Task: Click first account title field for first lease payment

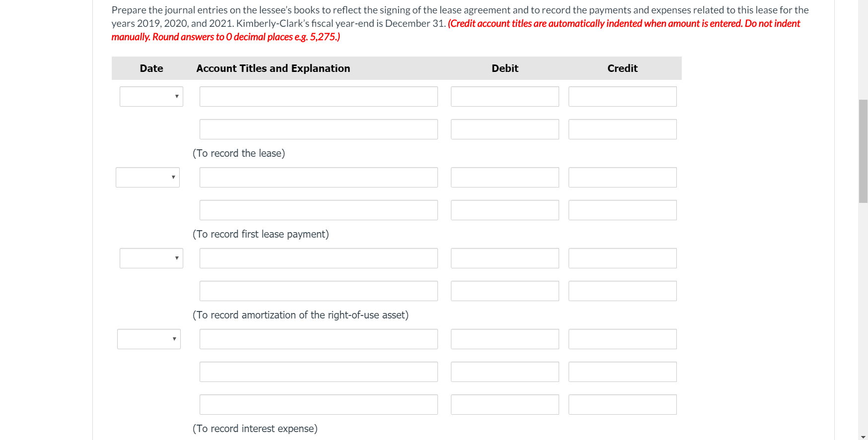Action: pos(319,177)
